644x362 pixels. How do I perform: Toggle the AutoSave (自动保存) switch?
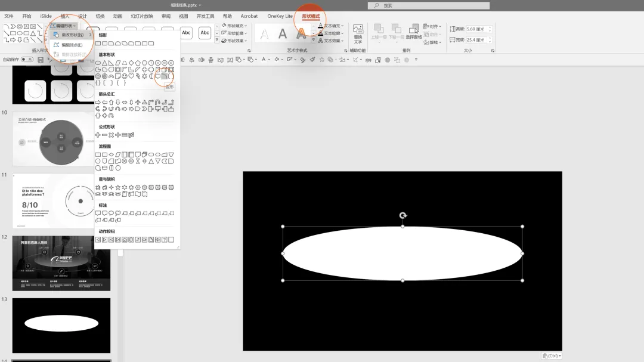[x=27, y=60]
